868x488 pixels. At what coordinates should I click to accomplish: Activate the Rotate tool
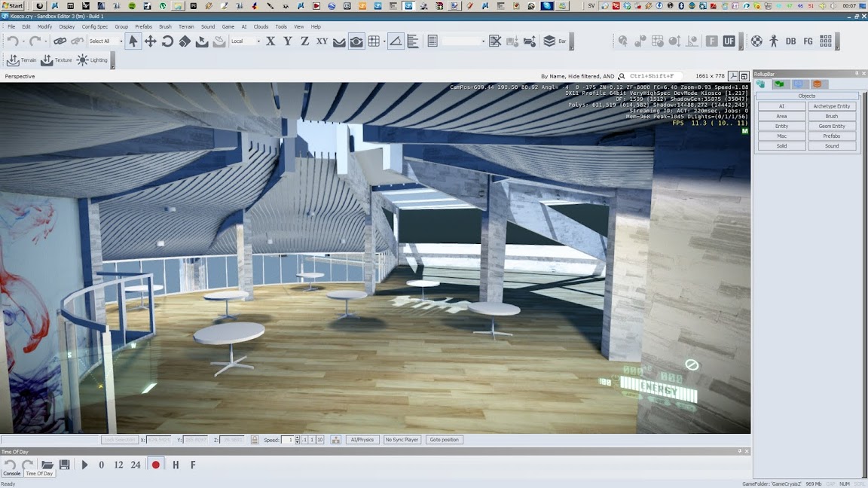tap(167, 41)
